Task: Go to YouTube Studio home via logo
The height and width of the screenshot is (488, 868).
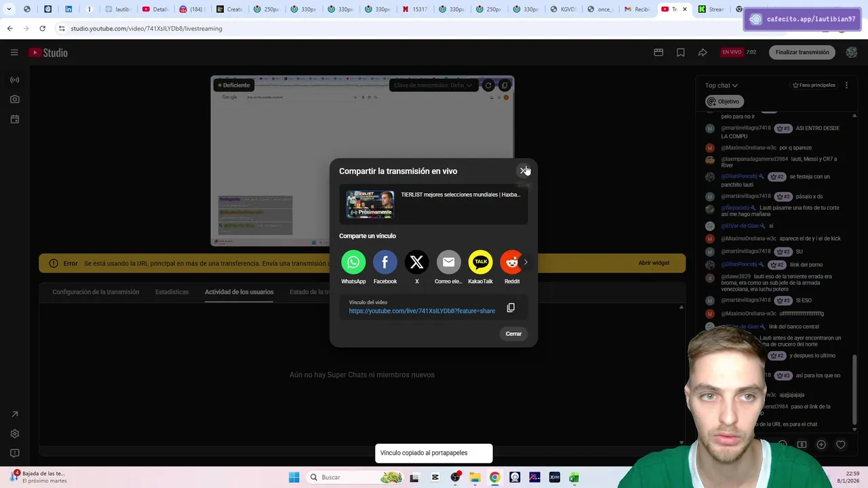Action: [48, 52]
